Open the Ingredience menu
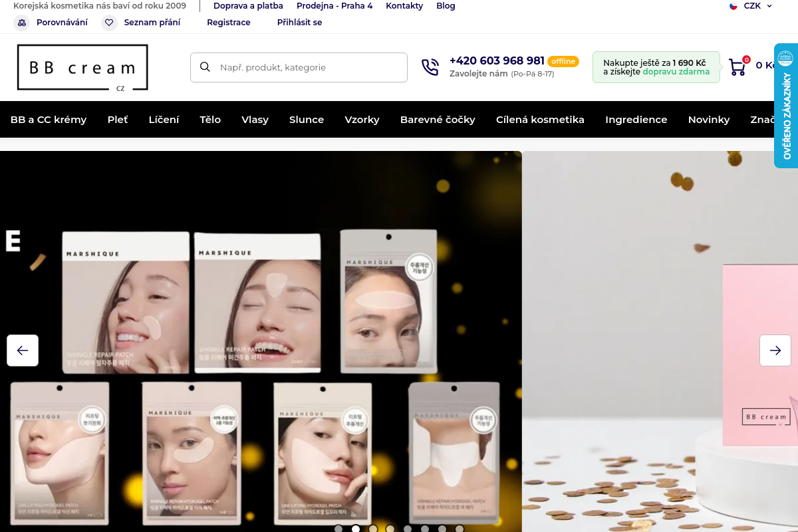The image size is (798, 532). (x=636, y=120)
